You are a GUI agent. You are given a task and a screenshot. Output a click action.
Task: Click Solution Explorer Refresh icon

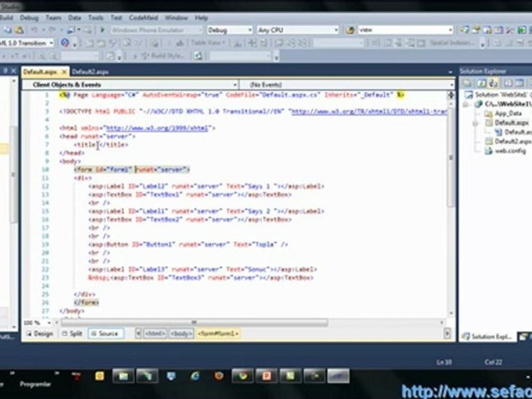(482, 83)
